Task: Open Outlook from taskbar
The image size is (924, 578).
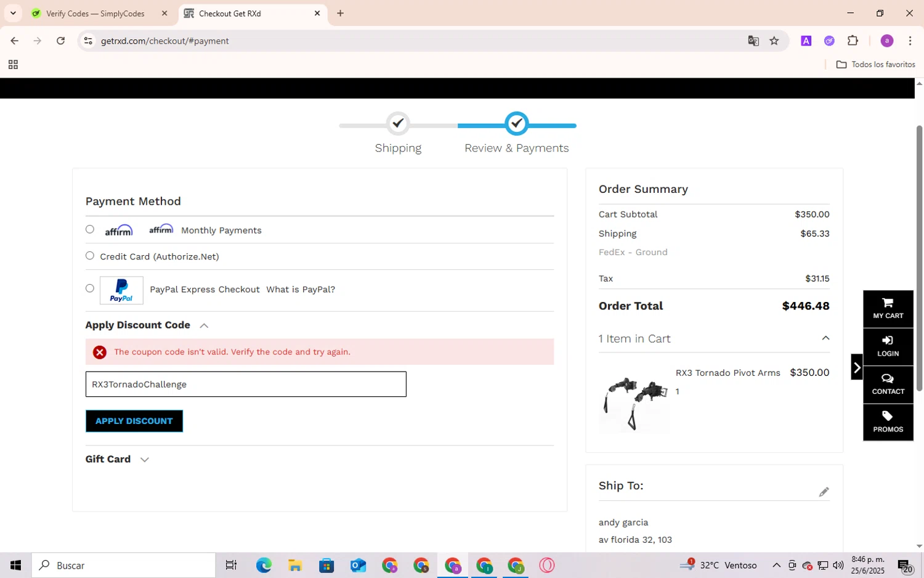Action: (x=358, y=565)
